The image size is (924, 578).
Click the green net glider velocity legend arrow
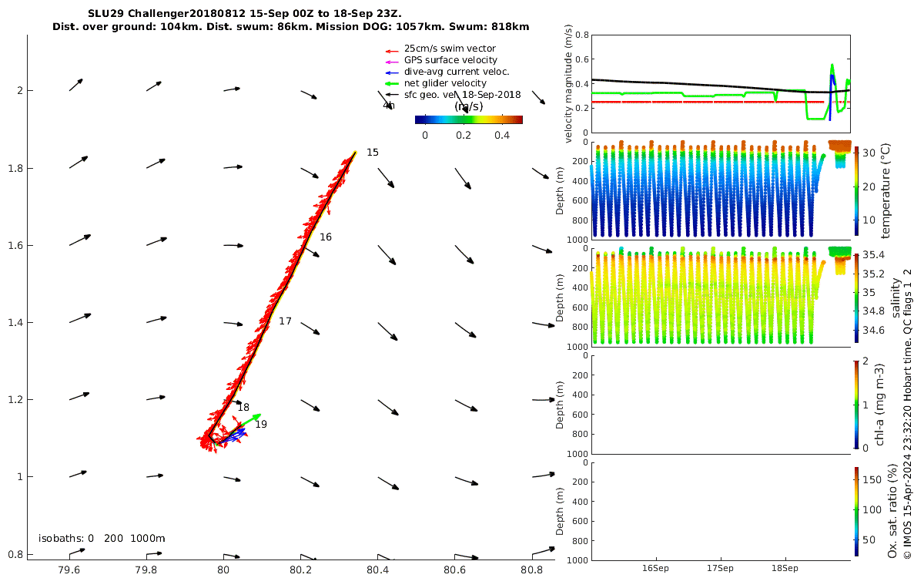[391, 83]
